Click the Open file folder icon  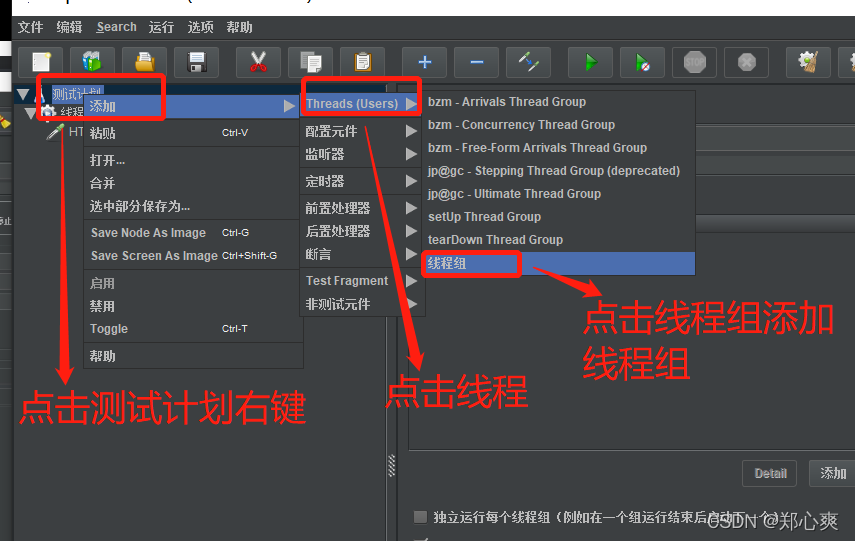click(144, 62)
